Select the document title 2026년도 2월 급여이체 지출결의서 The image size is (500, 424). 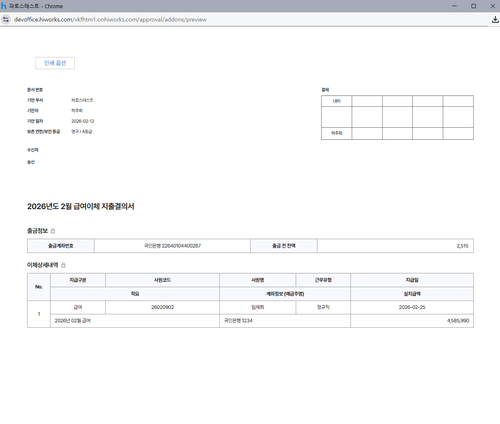(x=81, y=206)
